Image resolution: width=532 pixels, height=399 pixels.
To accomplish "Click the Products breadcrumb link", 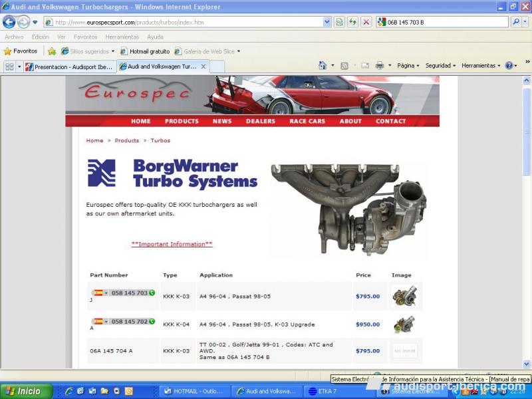I will [x=127, y=140].
